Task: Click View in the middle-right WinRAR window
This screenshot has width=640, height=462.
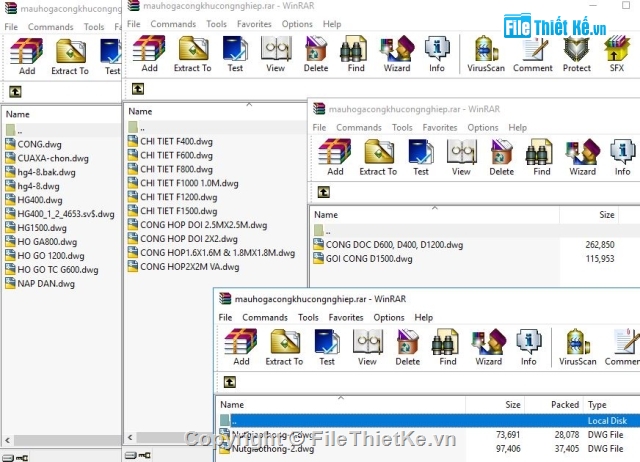Action: click(x=461, y=157)
